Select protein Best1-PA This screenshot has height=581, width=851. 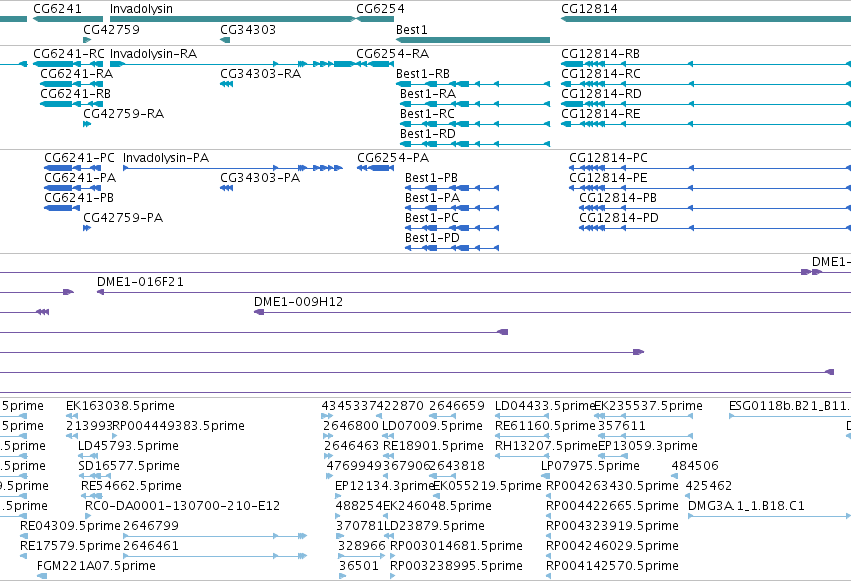click(452, 208)
